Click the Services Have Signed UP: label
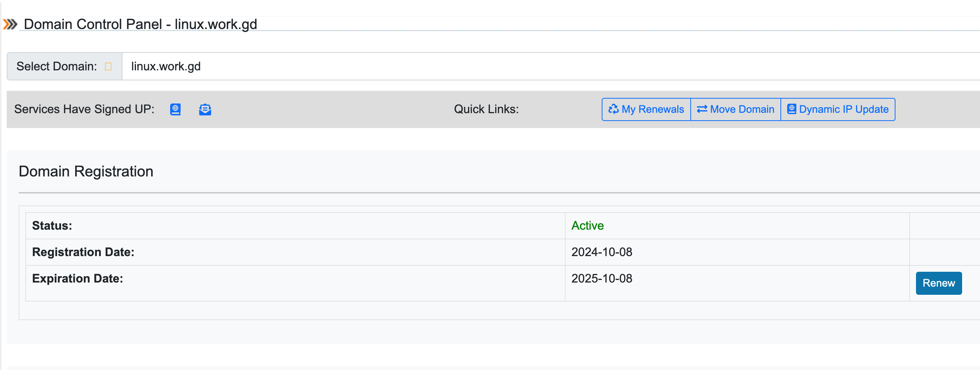This screenshot has height=370, width=980. [84, 109]
